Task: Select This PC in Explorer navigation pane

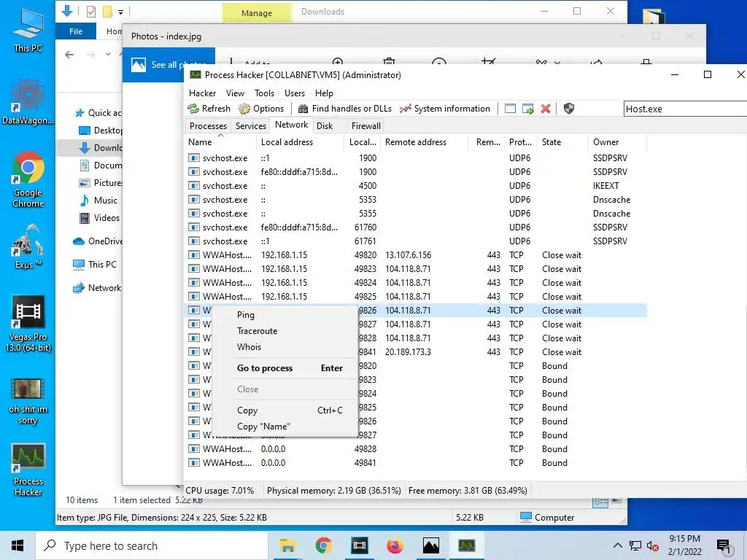Action: pyautogui.click(x=94, y=265)
